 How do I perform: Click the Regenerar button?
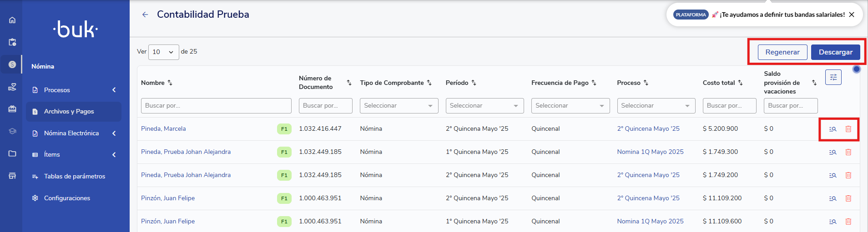click(782, 52)
